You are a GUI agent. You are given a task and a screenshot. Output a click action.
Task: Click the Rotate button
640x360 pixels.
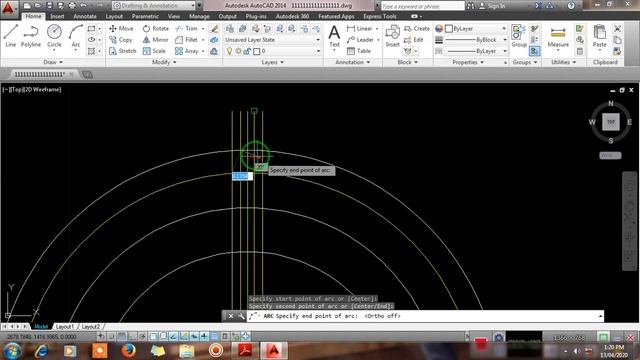(x=156, y=29)
